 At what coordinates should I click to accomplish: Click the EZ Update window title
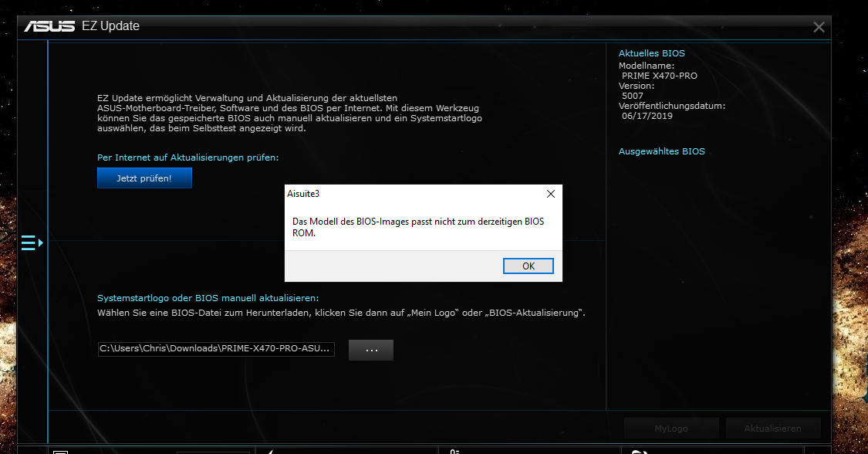click(110, 26)
